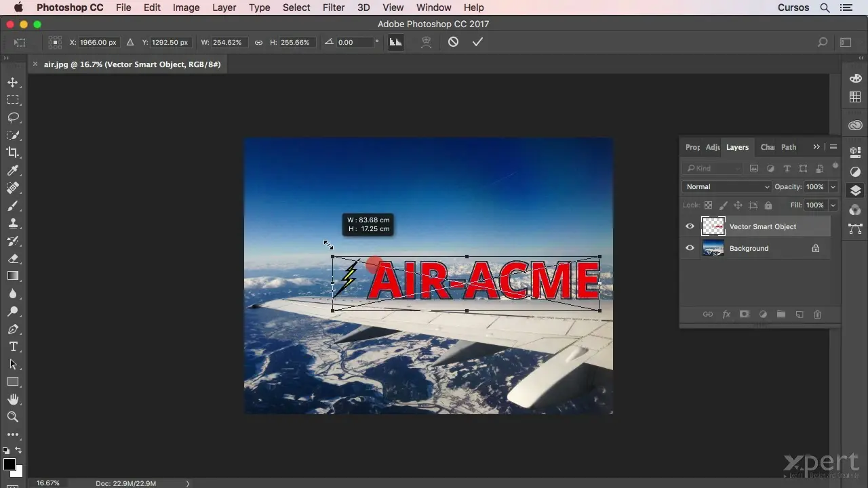Toggle lock transparent pixels
The image size is (868, 488).
click(708, 205)
